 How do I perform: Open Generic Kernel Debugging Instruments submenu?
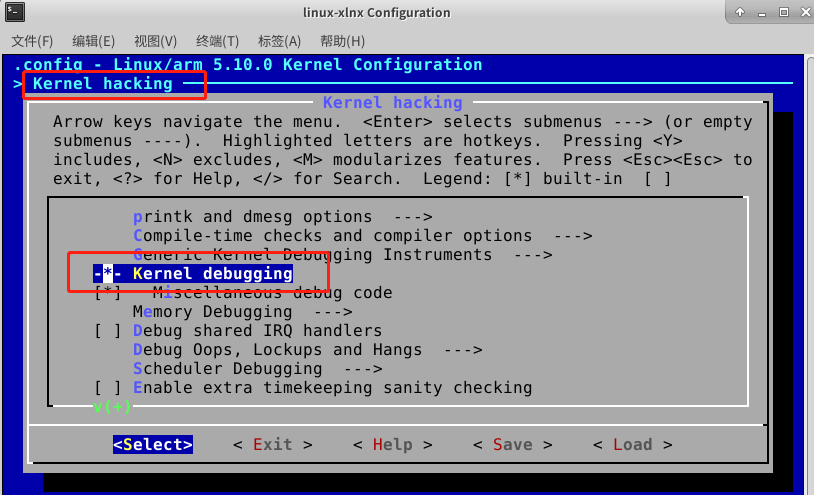[343, 255]
